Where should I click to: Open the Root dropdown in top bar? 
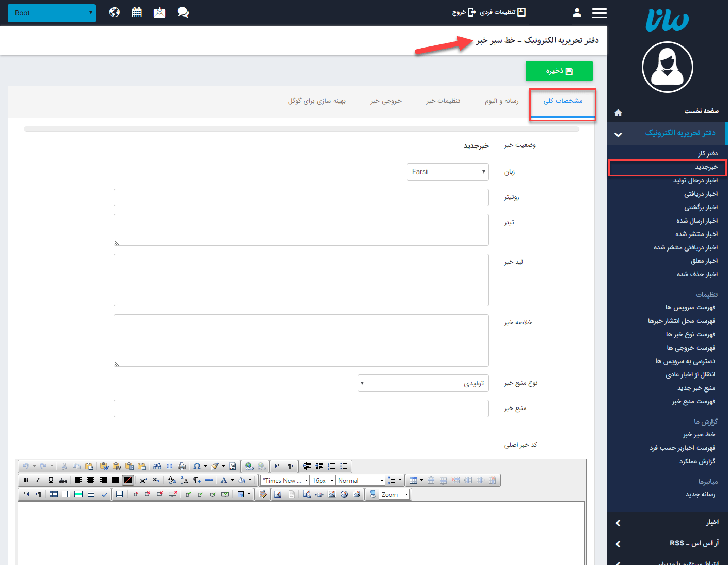[x=52, y=13]
